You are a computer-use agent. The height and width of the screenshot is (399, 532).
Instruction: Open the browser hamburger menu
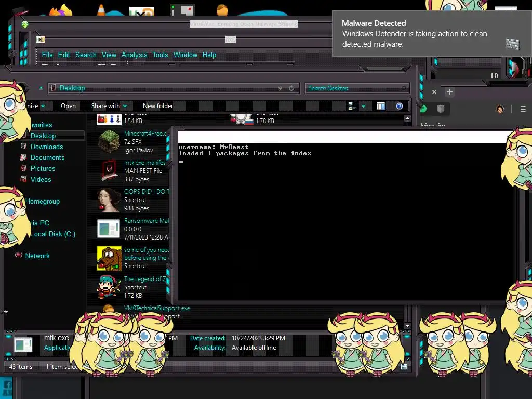point(523,109)
